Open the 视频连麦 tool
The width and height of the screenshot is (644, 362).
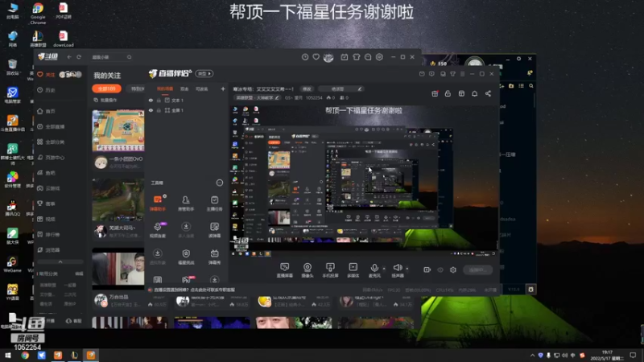tap(158, 229)
